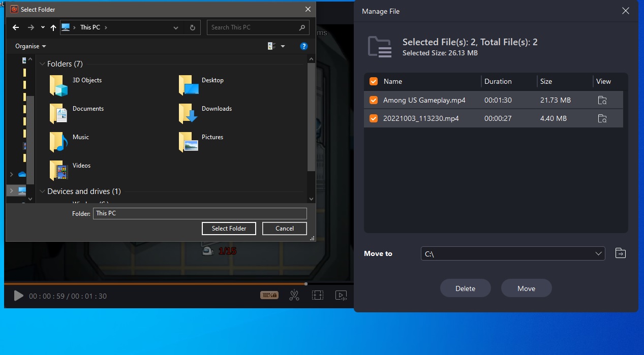Image resolution: width=644 pixels, height=355 pixels.
Task: Open the recent locations chevron
Action: pos(43,27)
